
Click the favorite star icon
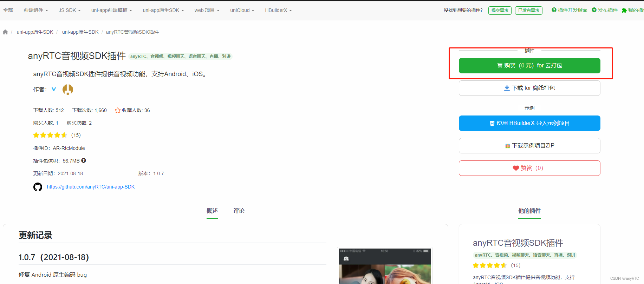click(x=118, y=110)
